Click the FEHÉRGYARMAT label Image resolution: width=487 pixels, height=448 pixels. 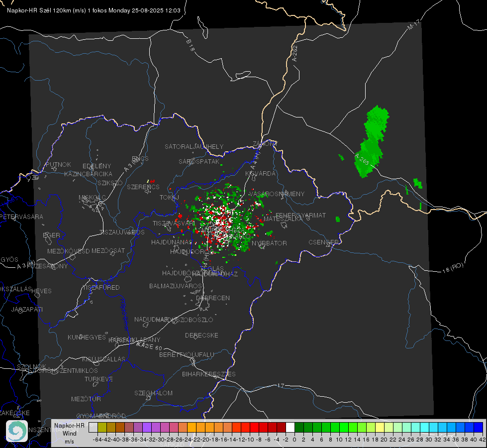point(300,215)
